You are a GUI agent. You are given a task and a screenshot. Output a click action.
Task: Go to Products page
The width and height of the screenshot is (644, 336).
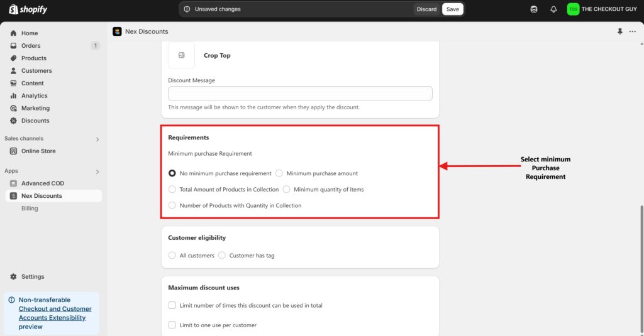pyautogui.click(x=34, y=58)
